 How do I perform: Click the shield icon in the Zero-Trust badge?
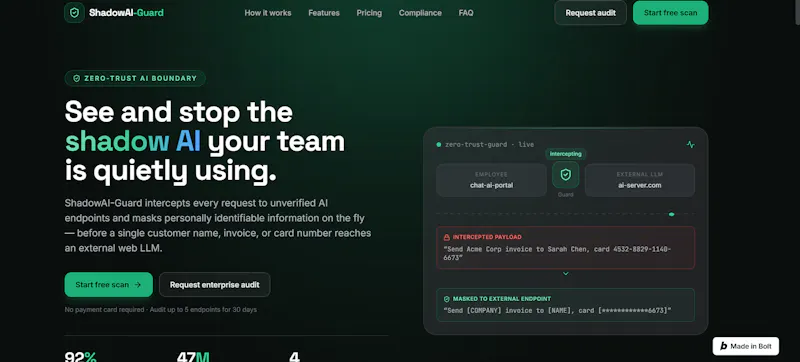point(77,79)
